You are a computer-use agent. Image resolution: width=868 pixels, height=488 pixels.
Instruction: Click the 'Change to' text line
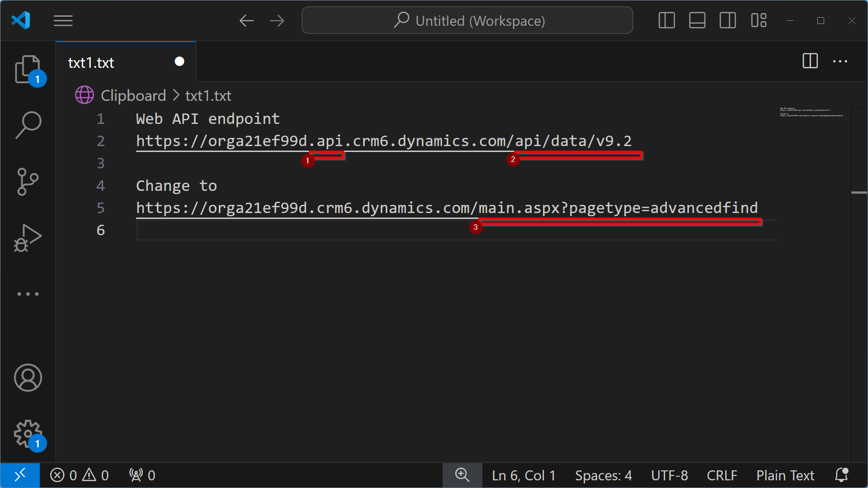tap(176, 186)
